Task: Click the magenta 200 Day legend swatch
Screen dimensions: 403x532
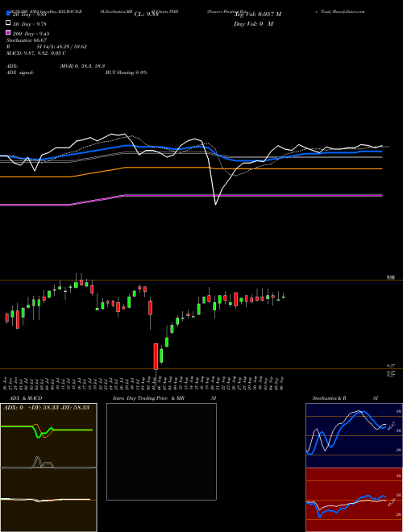Action: click(x=8, y=32)
